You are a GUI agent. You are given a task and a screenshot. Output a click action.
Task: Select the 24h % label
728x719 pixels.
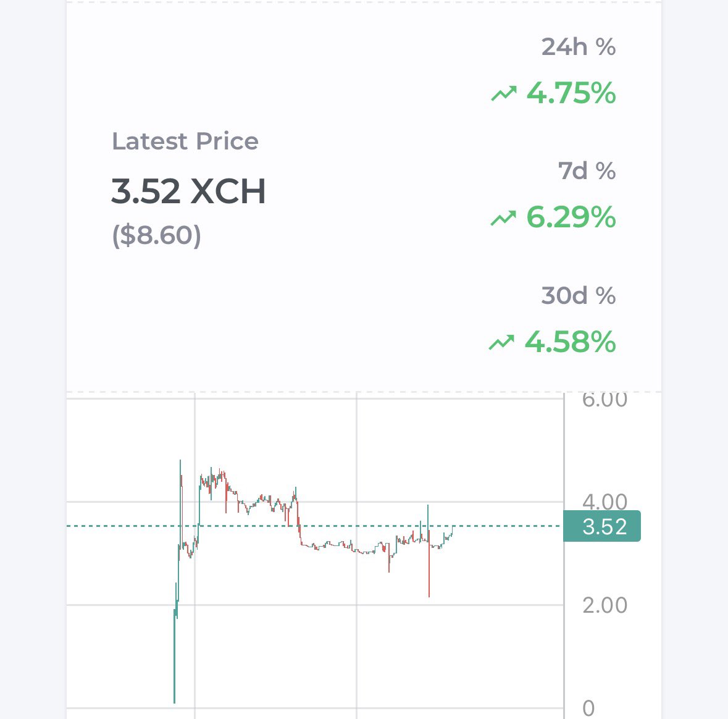click(578, 48)
